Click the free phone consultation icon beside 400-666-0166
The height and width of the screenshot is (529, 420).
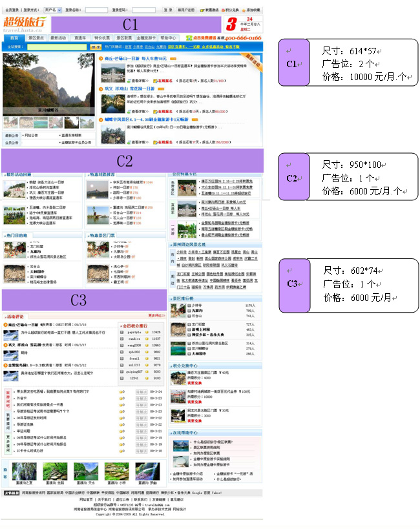(189, 38)
